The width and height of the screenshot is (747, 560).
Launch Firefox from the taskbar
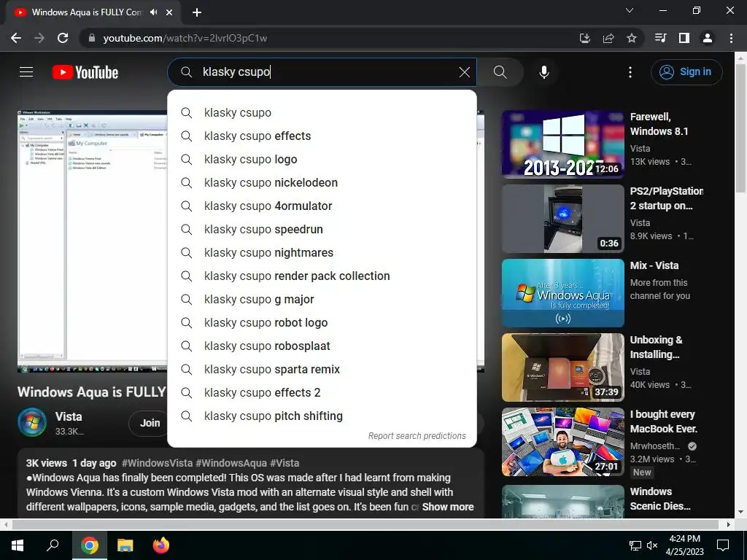(x=161, y=545)
